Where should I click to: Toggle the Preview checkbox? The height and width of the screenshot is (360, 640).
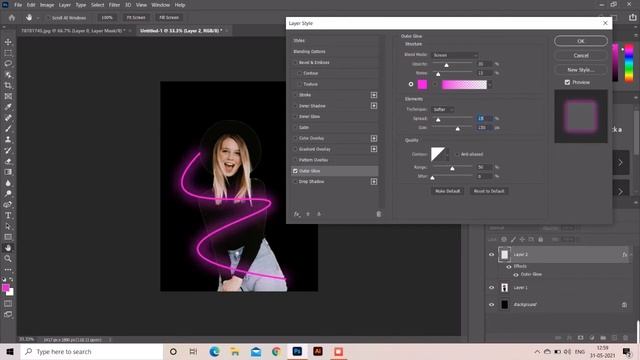(x=567, y=82)
